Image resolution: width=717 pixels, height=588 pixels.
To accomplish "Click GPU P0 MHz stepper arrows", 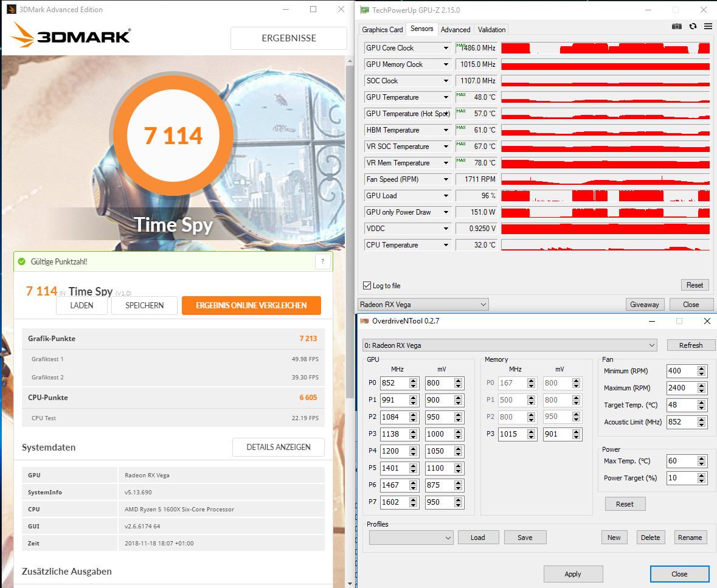I will coord(414,383).
